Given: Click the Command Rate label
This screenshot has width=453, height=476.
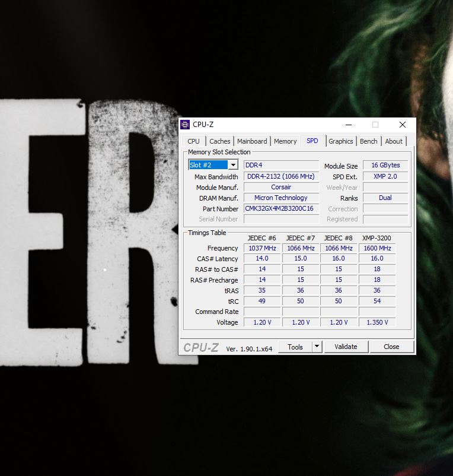Looking at the screenshot, I should point(217,312).
